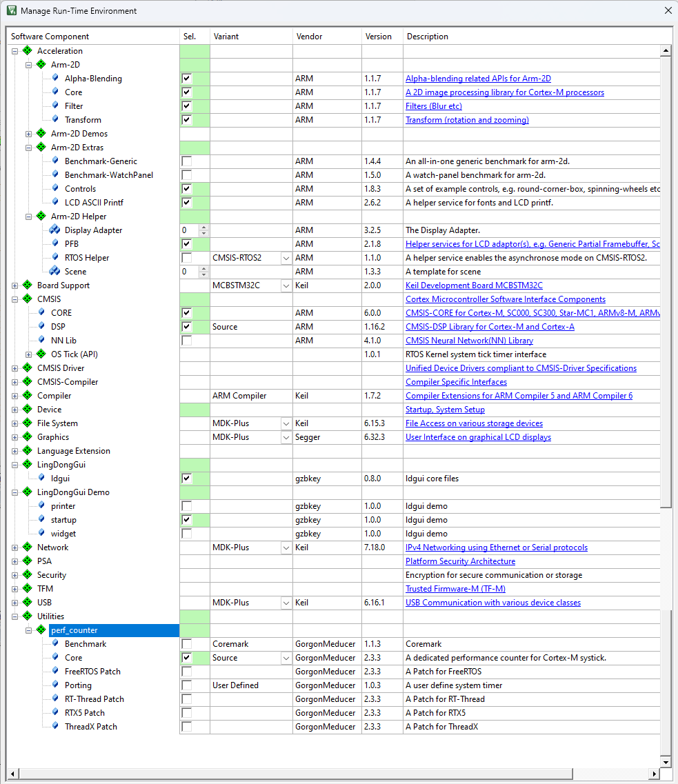The width and height of the screenshot is (678, 784).
Task: Click the blue gem icon beside FreeRTOS Patch
Action: pos(55,671)
